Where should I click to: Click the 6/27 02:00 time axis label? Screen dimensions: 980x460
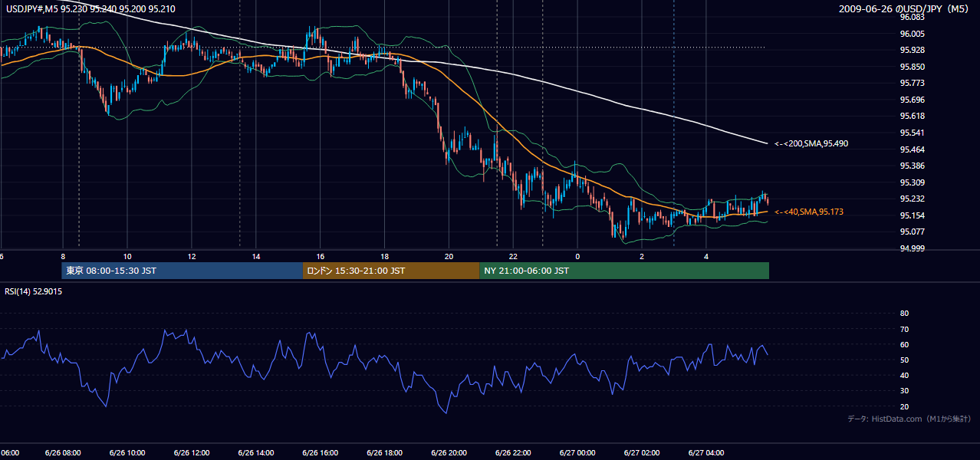(642, 452)
